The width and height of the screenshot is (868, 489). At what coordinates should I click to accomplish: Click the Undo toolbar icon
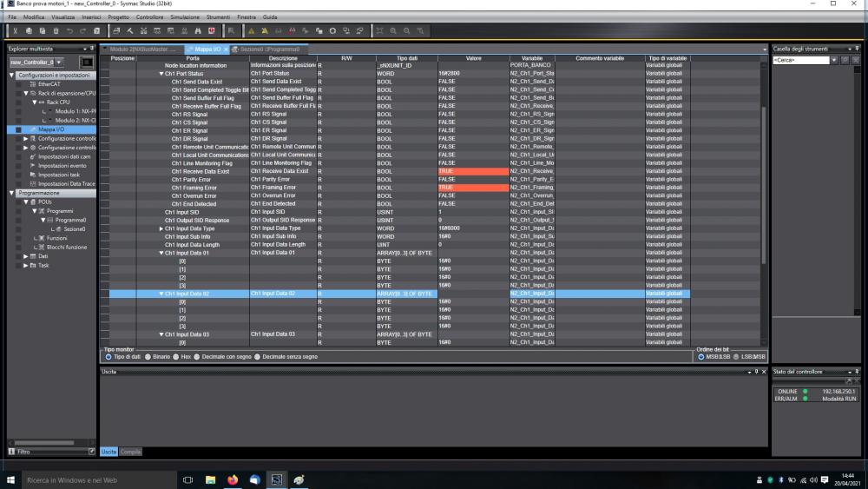click(x=69, y=31)
